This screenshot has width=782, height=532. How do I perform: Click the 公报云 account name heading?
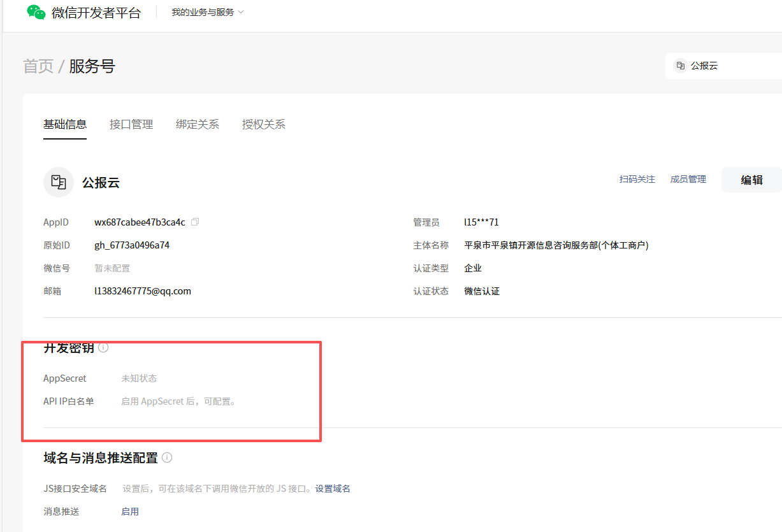tap(101, 183)
